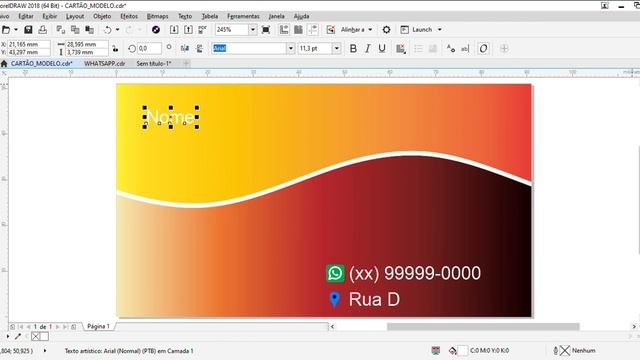Toggle Italic formatting

pyautogui.click(x=367, y=49)
